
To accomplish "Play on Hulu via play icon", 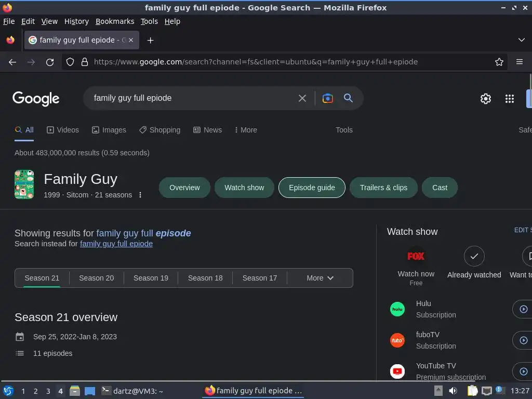I will pyautogui.click(x=523, y=309).
